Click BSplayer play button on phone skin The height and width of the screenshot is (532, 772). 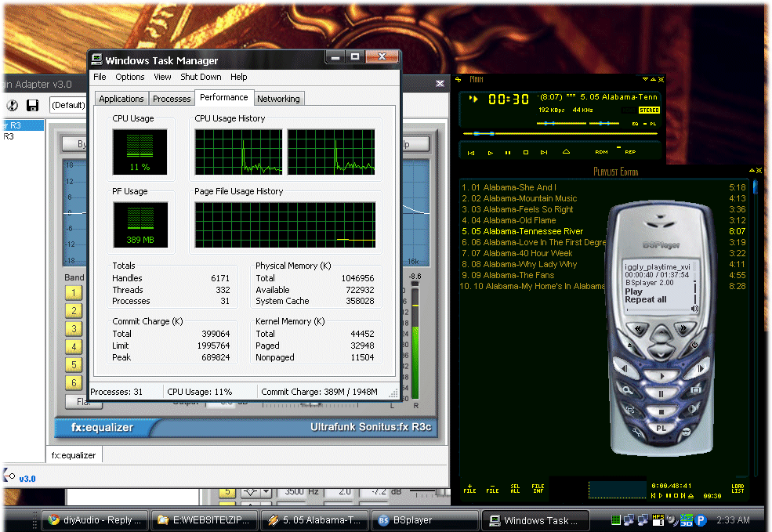pos(661,376)
